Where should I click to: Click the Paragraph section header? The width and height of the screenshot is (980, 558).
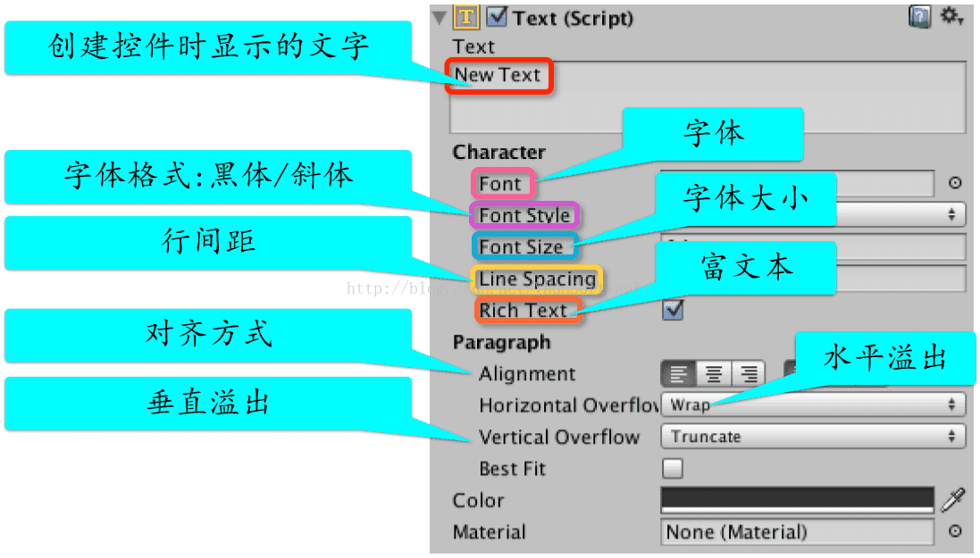pos(502,343)
